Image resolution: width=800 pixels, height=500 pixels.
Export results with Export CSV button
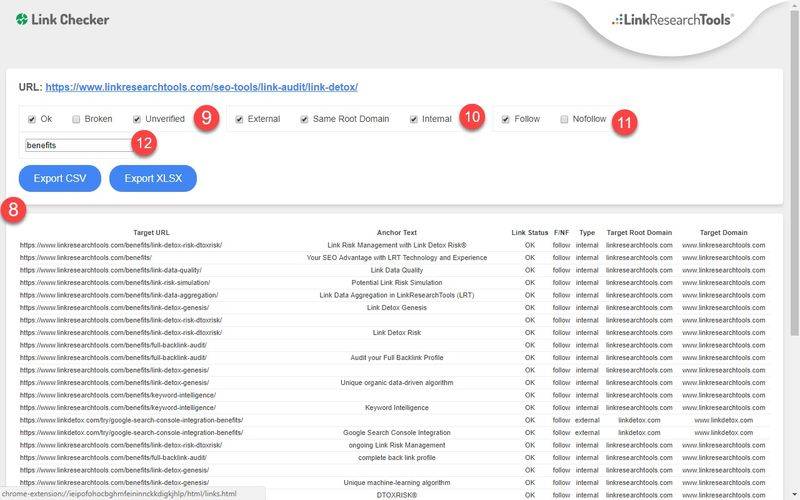coord(60,179)
